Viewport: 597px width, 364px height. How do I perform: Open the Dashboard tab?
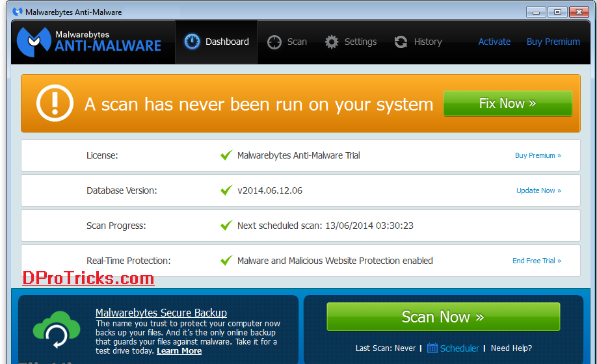tap(217, 42)
